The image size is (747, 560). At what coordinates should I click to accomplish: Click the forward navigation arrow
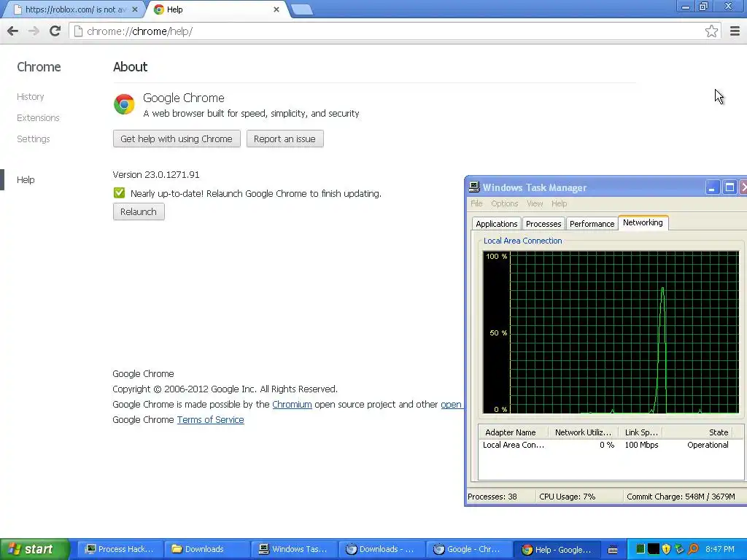tap(34, 31)
